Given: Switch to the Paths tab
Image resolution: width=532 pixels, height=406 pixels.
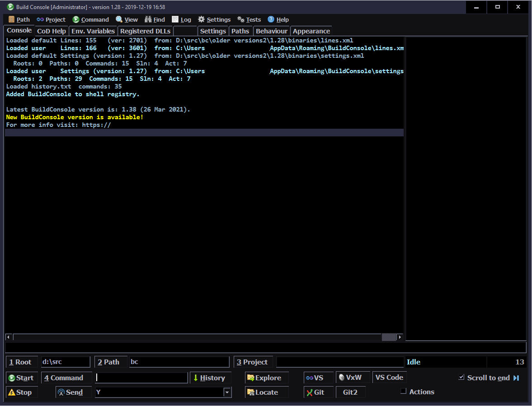Looking at the screenshot, I should (240, 31).
